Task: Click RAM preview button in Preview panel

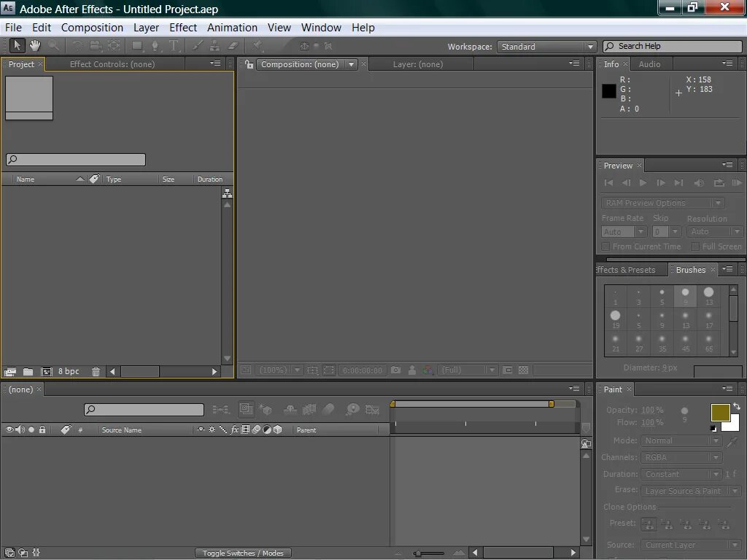Action: pyautogui.click(x=737, y=183)
